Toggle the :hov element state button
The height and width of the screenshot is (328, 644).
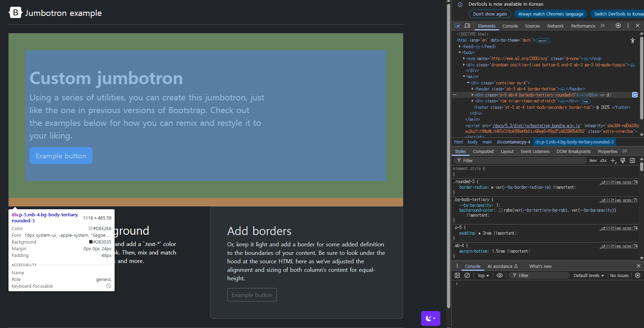(x=593, y=160)
